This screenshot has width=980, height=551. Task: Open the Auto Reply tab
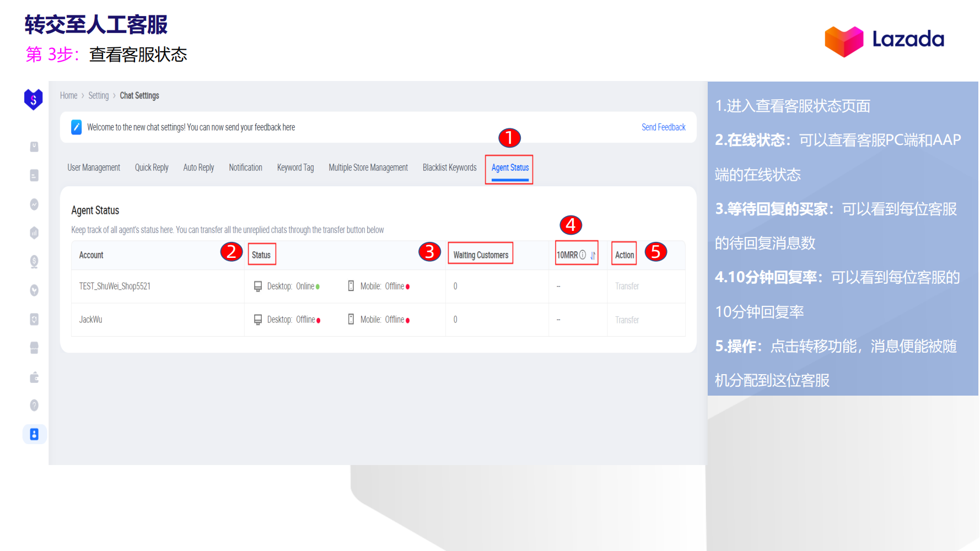click(x=198, y=168)
